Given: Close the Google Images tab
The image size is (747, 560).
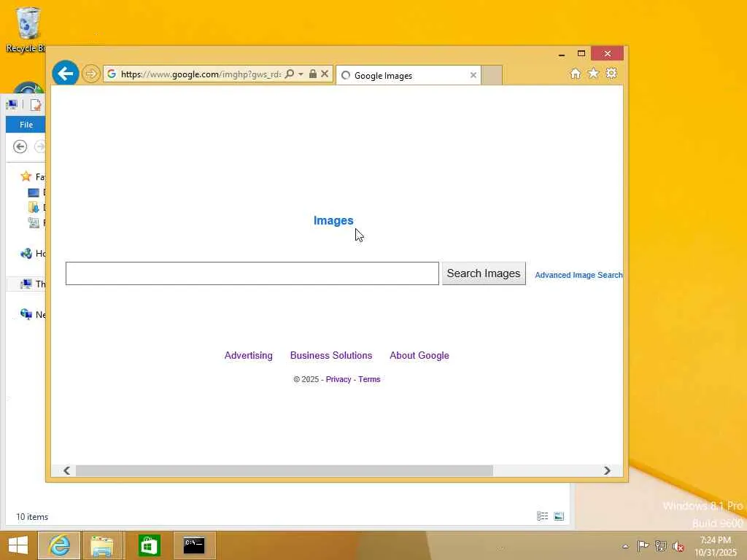Looking at the screenshot, I should tap(473, 75).
